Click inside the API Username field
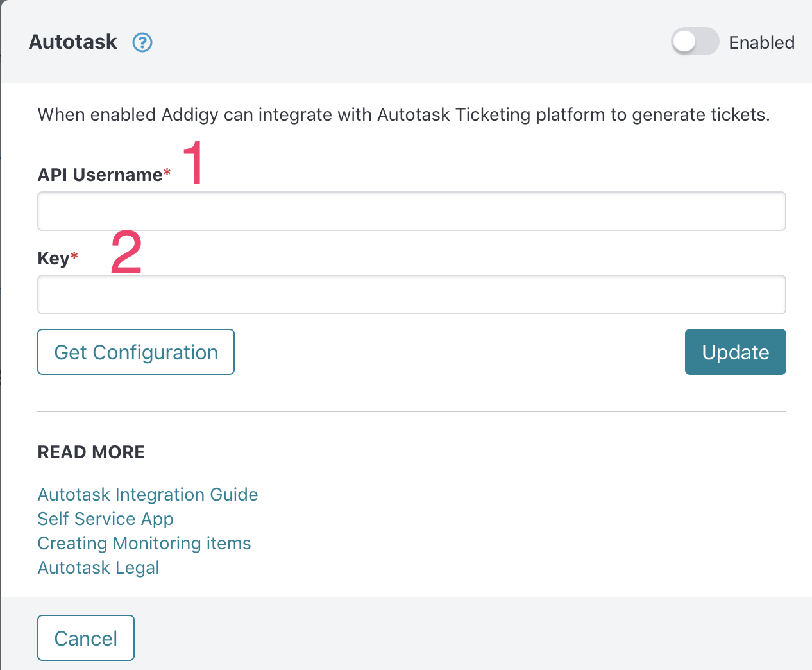812x670 pixels. [410, 210]
